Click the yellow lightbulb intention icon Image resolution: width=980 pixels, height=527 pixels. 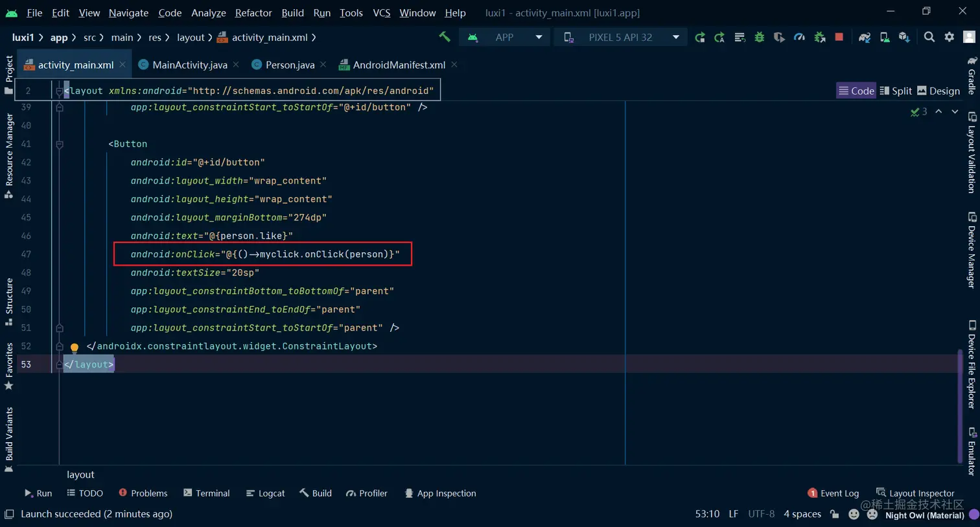click(x=75, y=348)
